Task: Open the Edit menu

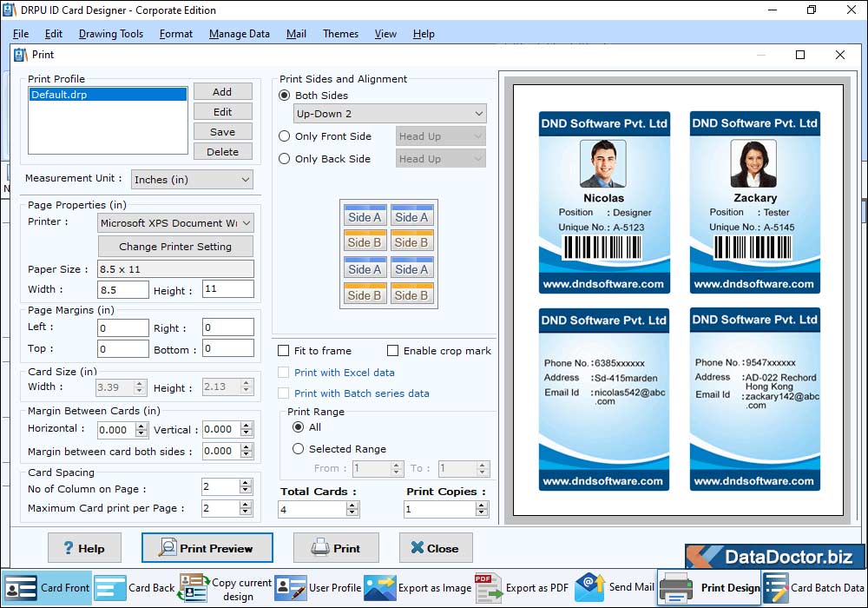Action: tap(53, 34)
